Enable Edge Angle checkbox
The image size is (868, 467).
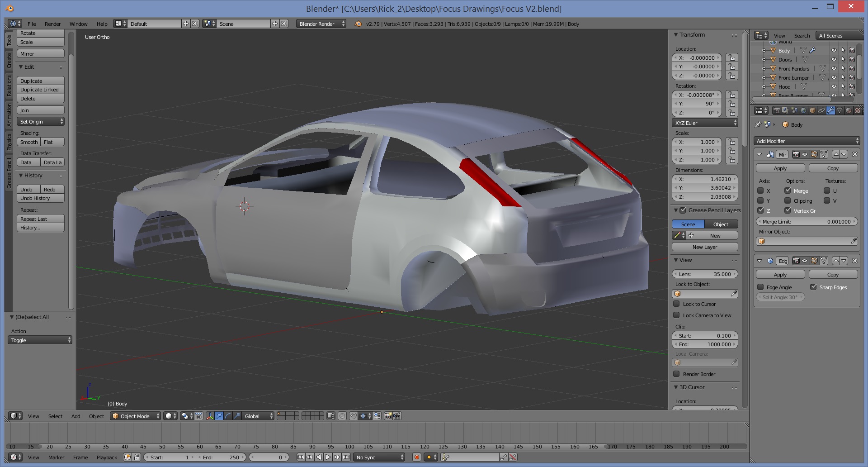coord(760,287)
